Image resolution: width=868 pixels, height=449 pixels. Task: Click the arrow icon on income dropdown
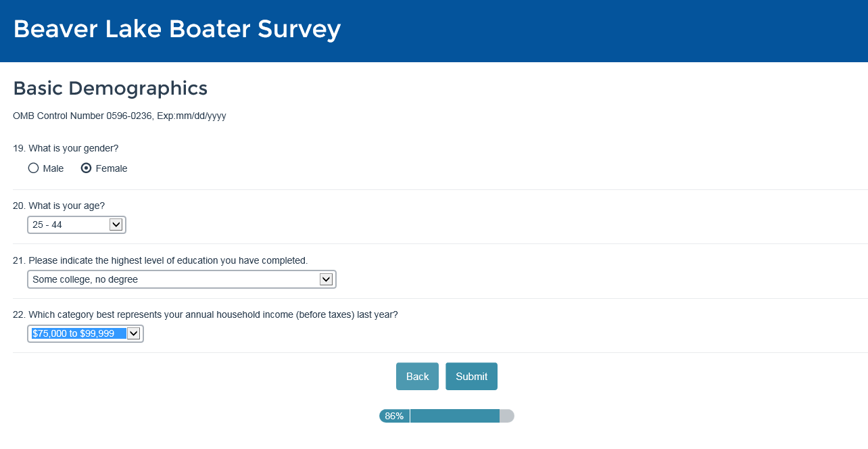(133, 333)
